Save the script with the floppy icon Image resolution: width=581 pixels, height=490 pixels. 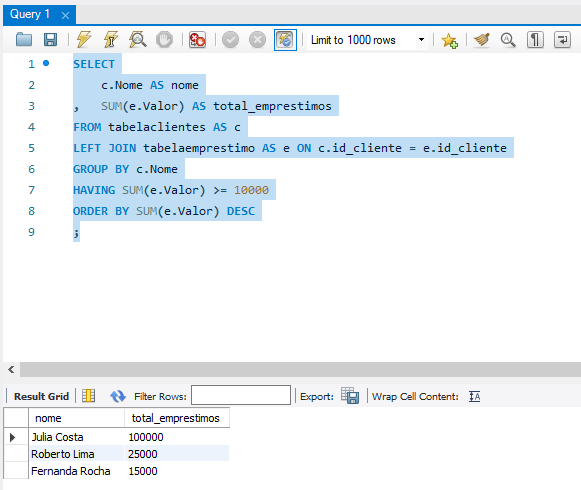(x=50, y=39)
